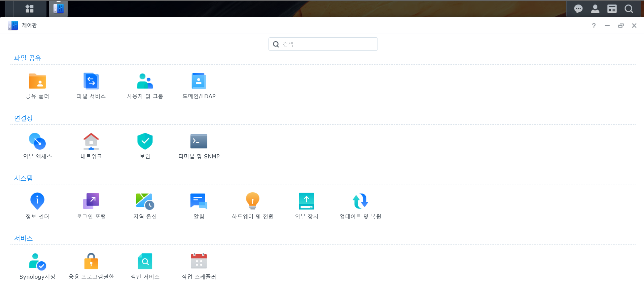Click the 연결성 section heading
The width and height of the screenshot is (644, 303).
pyautogui.click(x=24, y=118)
